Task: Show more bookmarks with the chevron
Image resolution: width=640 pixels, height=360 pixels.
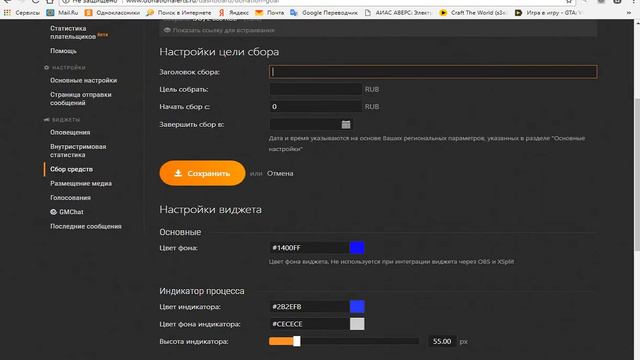Action: coord(630,13)
